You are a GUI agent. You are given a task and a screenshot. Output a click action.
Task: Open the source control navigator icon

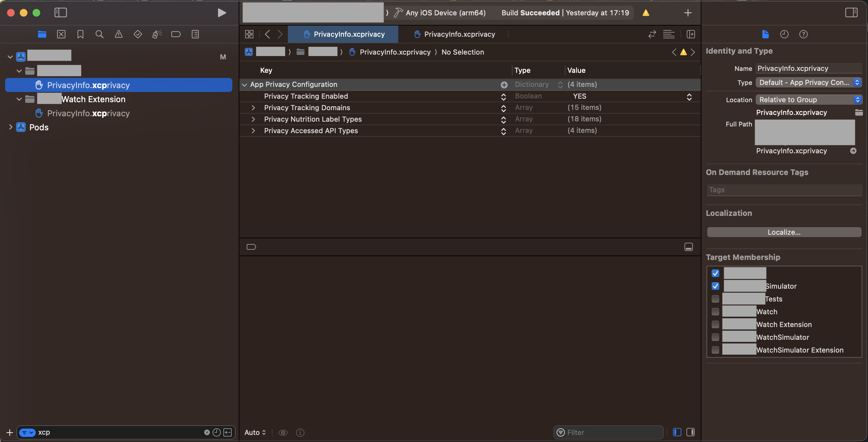click(61, 34)
